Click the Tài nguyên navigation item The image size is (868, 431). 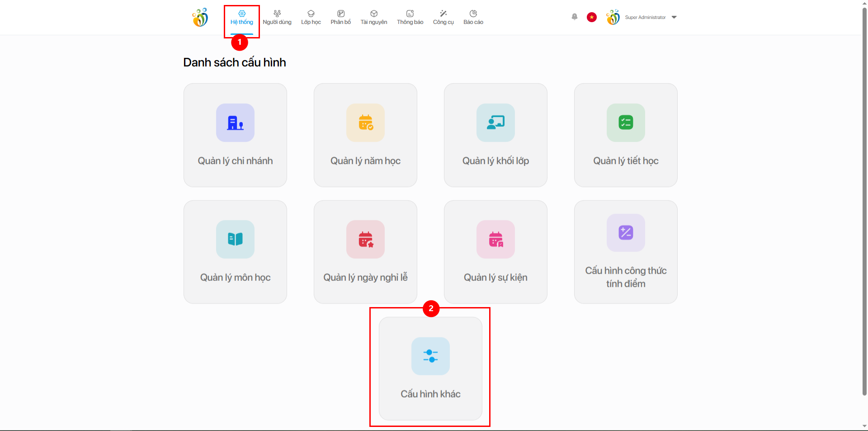click(373, 17)
